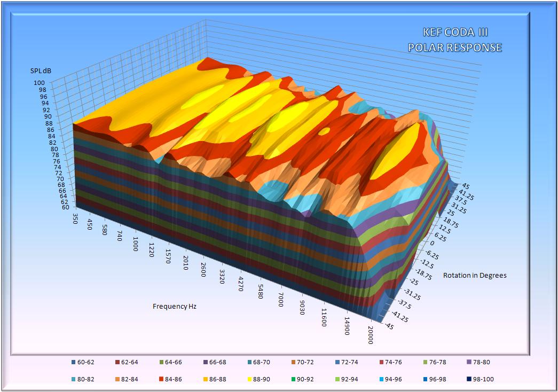This screenshot has width=558, height=392.
Task: Click the chart title 'KEF CODA III'
Action: click(x=455, y=32)
